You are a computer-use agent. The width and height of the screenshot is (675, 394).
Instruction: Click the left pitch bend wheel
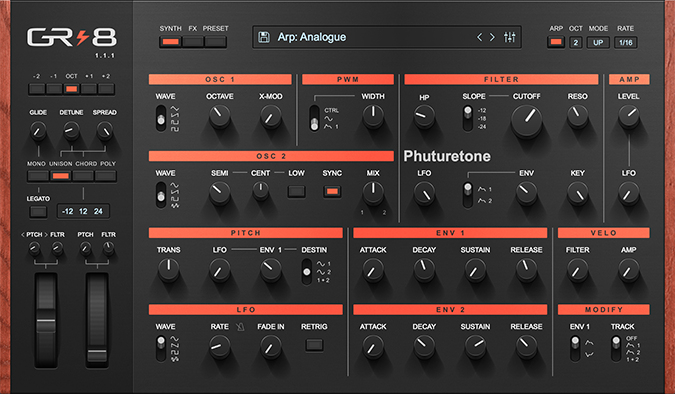click(46, 320)
